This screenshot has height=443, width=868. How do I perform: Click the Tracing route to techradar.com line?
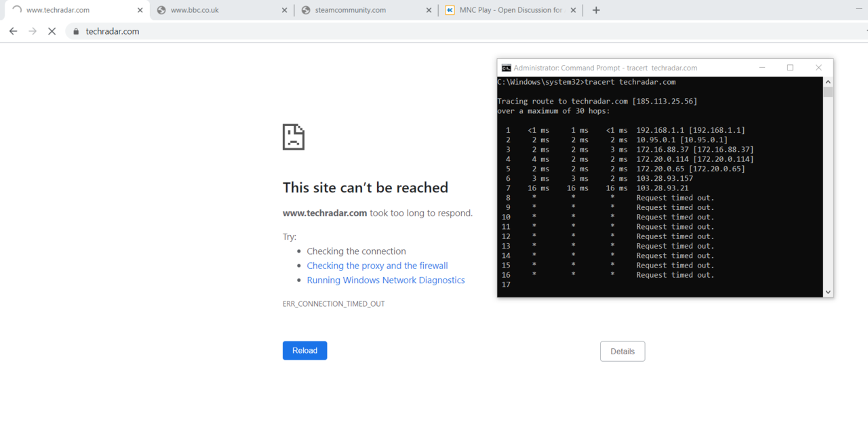pos(597,101)
